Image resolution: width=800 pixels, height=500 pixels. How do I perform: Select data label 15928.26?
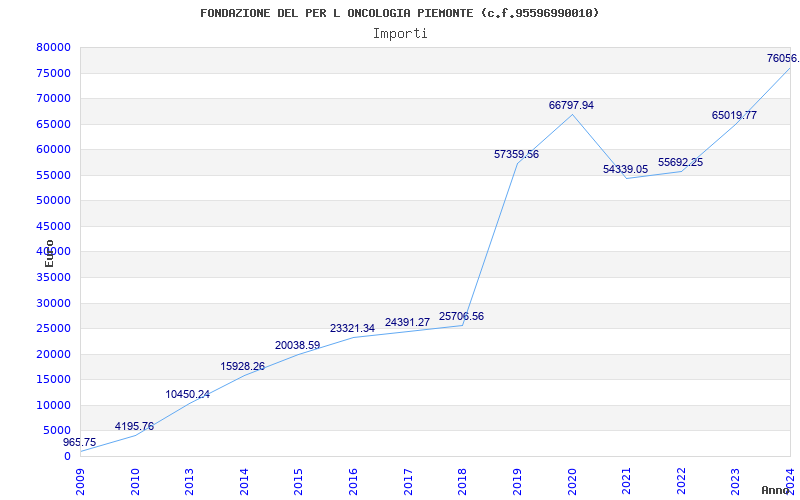coord(243,366)
